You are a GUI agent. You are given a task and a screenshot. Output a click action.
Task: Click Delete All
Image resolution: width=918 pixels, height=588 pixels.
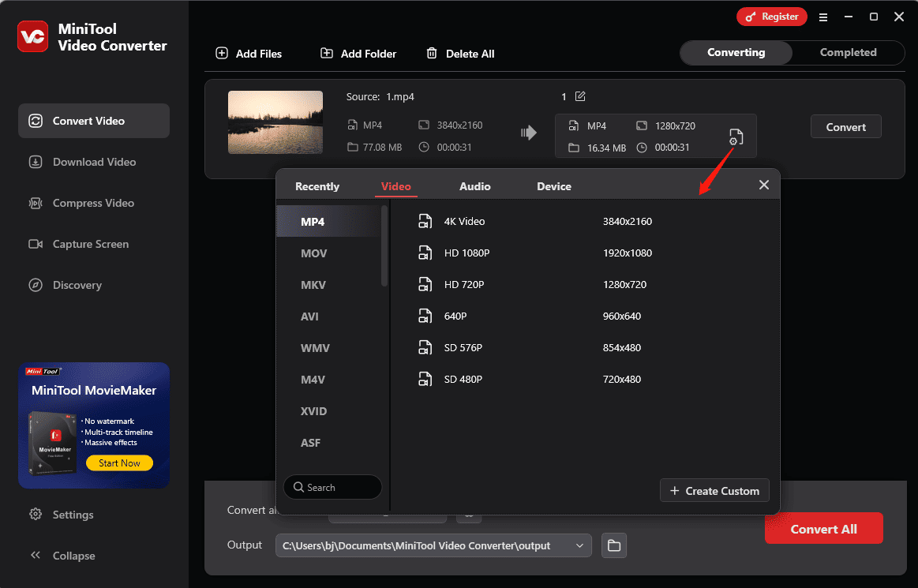point(460,54)
